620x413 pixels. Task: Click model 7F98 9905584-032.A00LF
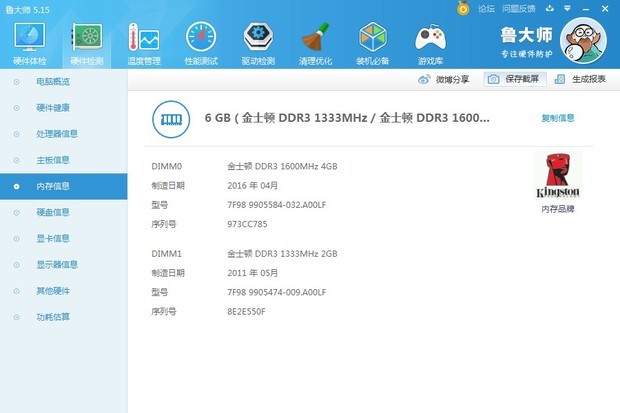coord(276,205)
